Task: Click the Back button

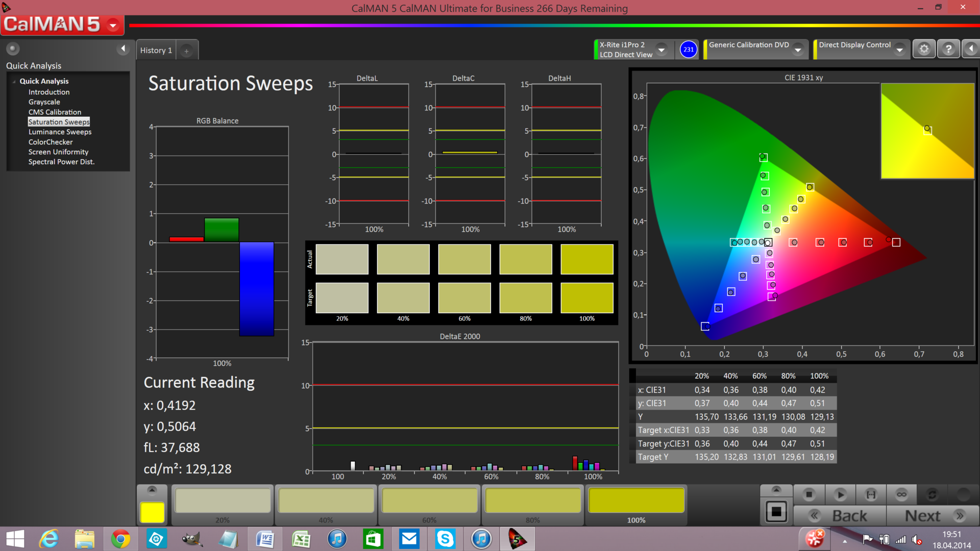Action: pyautogui.click(x=840, y=516)
